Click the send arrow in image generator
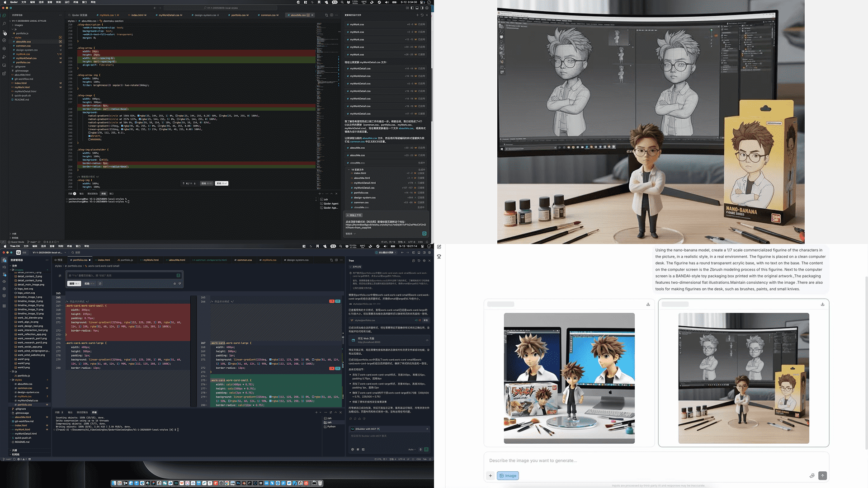868x488 pixels. [822, 475]
